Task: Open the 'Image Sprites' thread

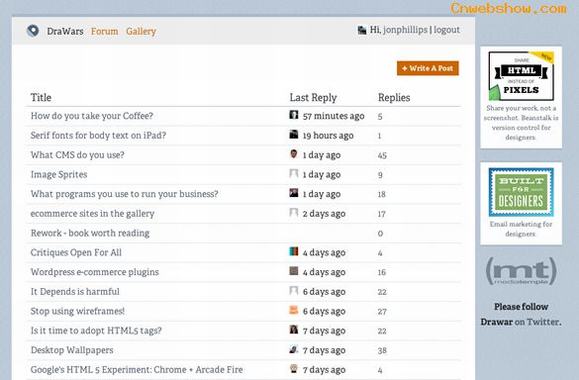Action: pos(59,174)
